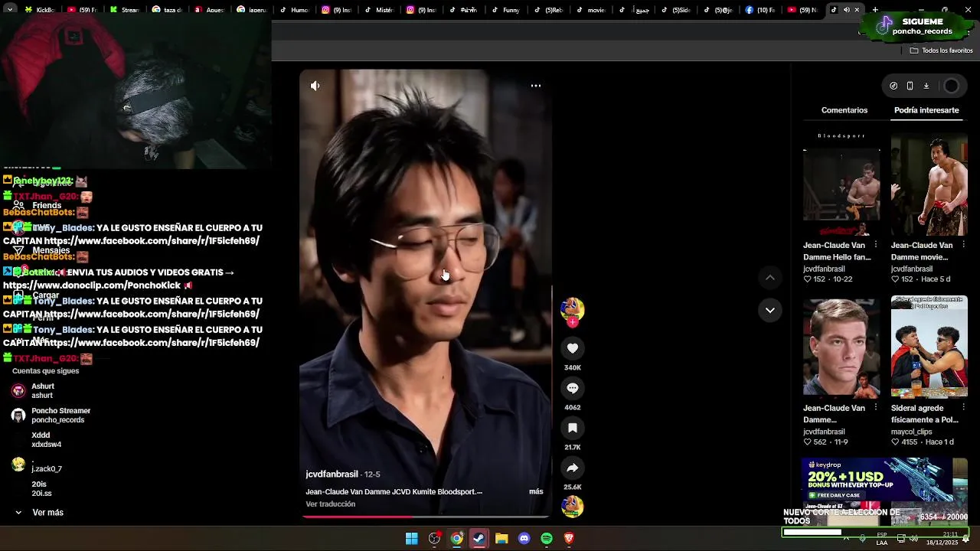Open the Windows Start menu

411,539
